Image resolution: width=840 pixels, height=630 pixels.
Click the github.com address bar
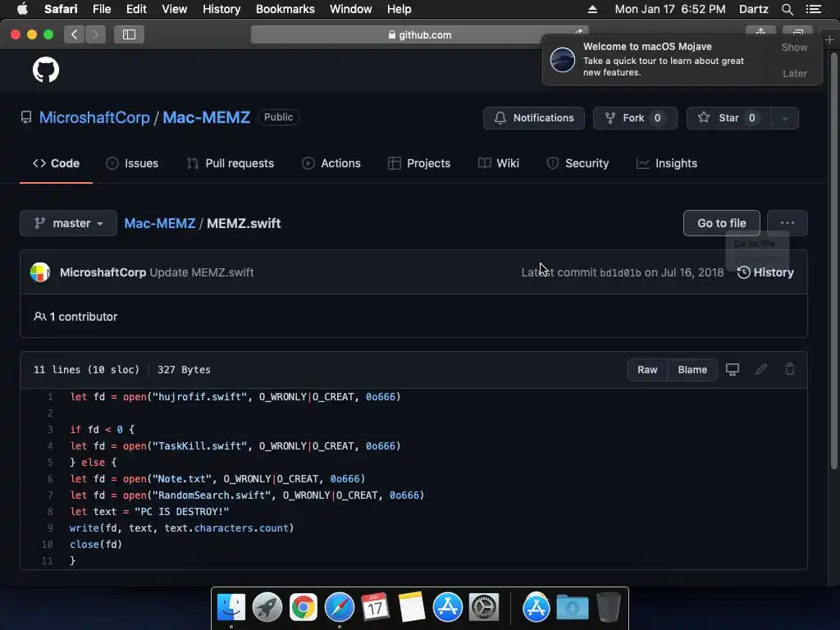tap(419, 34)
